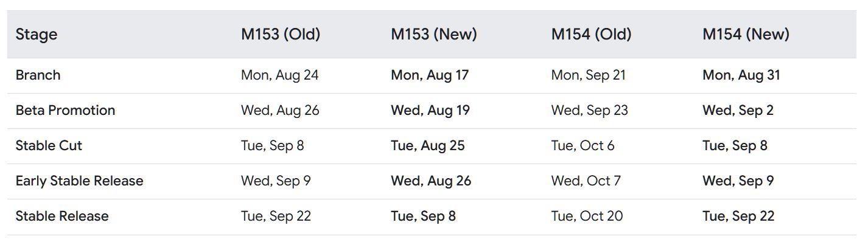This screenshot has height=245, width=868.
Task: Select the Mon, Aug 17 cell
Action: 430,75
